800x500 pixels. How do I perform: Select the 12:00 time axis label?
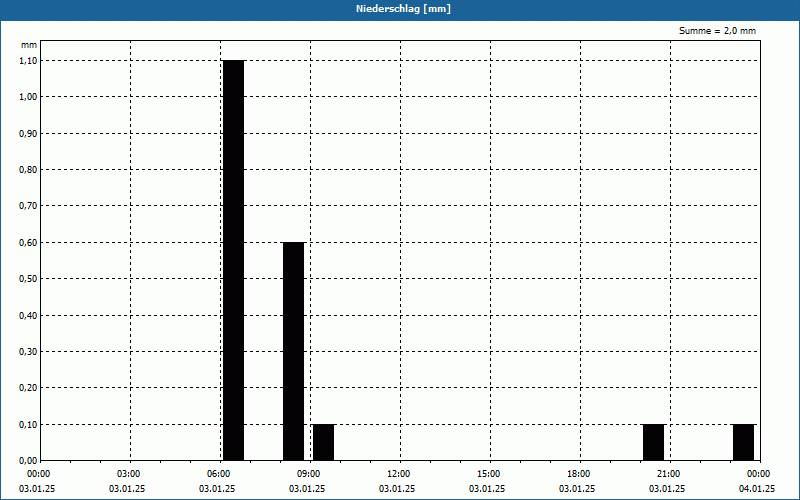point(398,474)
